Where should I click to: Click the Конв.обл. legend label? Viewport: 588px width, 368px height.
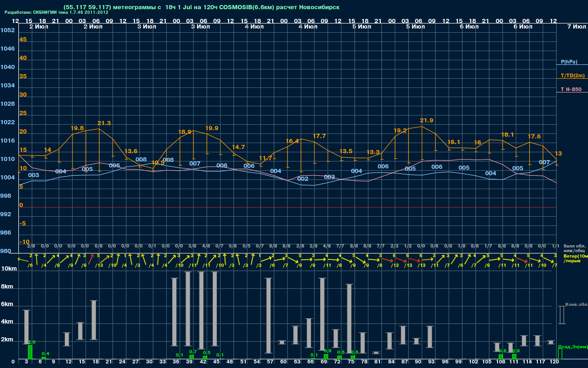click(576, 305)
